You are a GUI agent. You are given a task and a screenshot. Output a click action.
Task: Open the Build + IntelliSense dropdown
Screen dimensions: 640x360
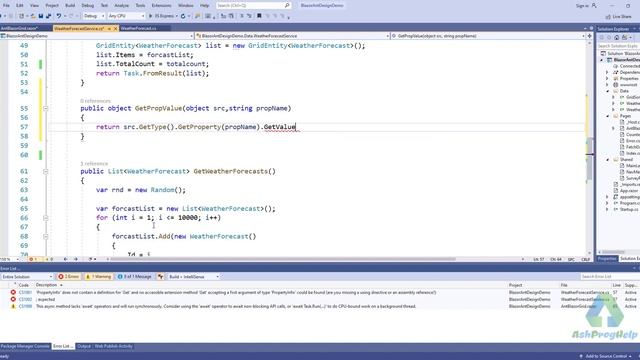click(193, 277)
